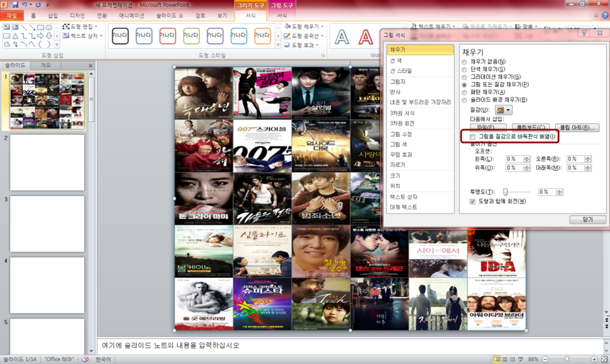
Task: Select the oval shape in shape gallery
Action: [x=49, y=28]
